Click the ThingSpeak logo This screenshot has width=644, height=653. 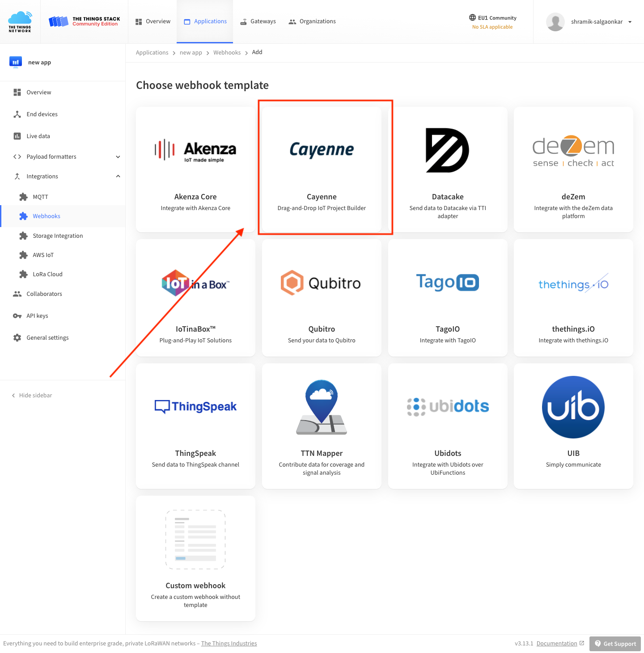point(195,407)
